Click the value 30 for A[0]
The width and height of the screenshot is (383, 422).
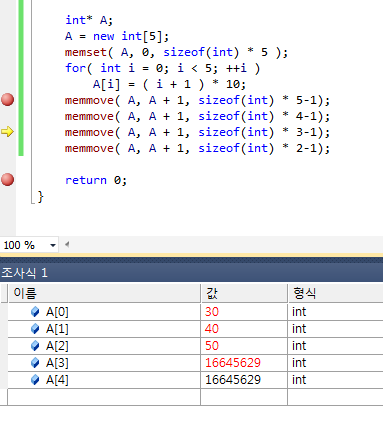pos(212,312)
